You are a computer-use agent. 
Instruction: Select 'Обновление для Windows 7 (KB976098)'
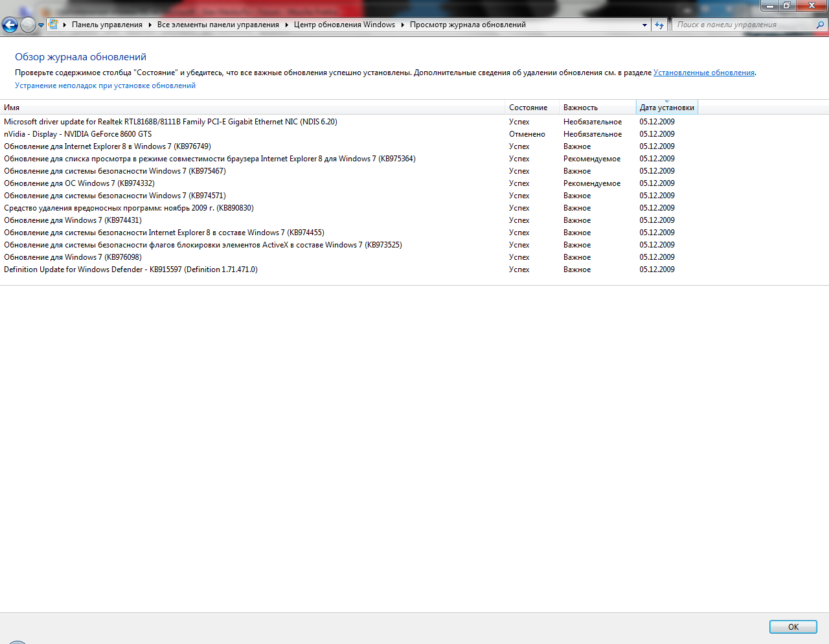point(350,257)
